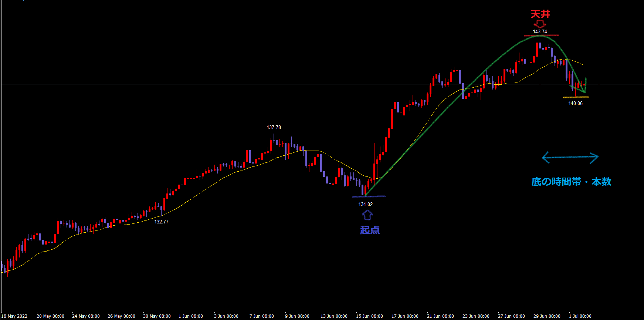Click the 137.78 swing high label
This screenshot has height=320, width=644.
point(274,128)
